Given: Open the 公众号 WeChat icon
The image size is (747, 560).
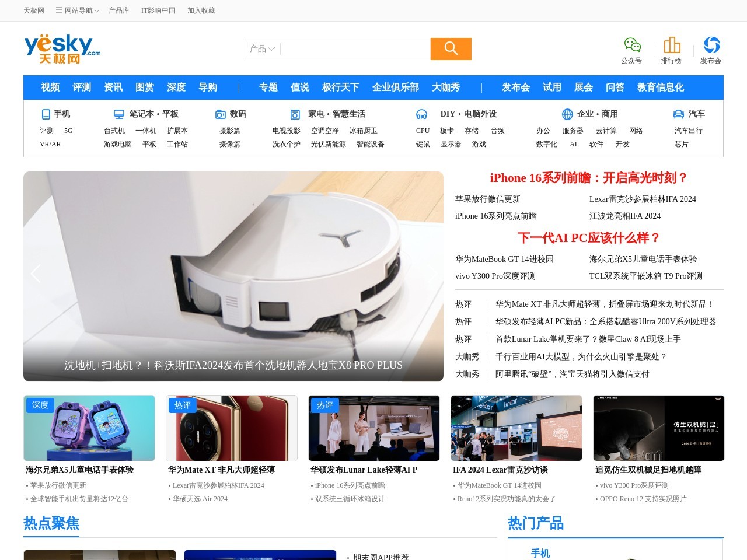Looking at the screenshot, I should tap(632, 44).
